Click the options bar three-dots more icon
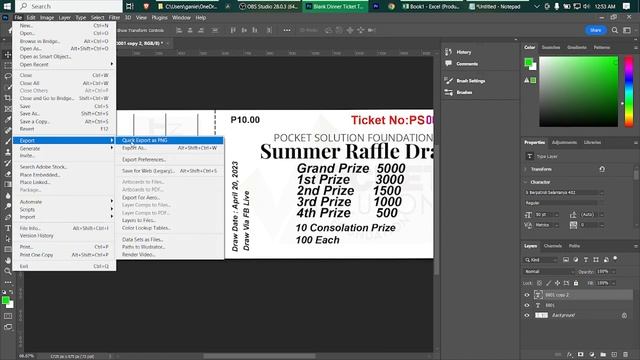The width and height of the screenshot is (640, 360). 287,30
